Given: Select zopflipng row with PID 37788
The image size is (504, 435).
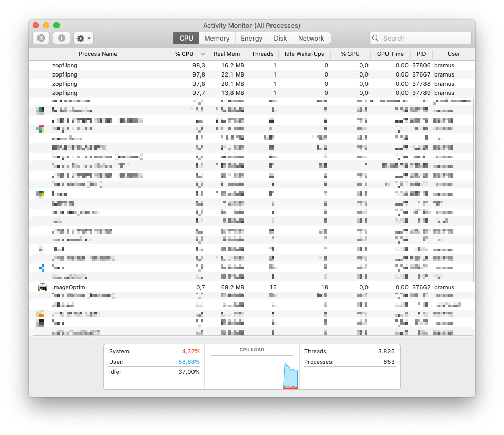Looking at the screenshot, I should (x=252, y=84).
